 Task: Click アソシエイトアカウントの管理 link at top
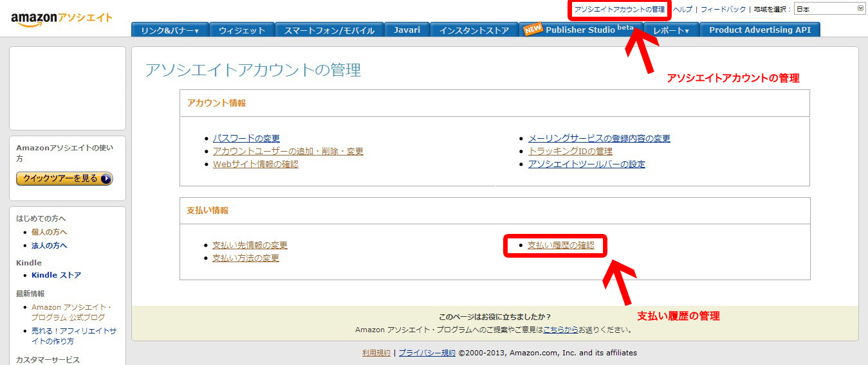(620, 10)
